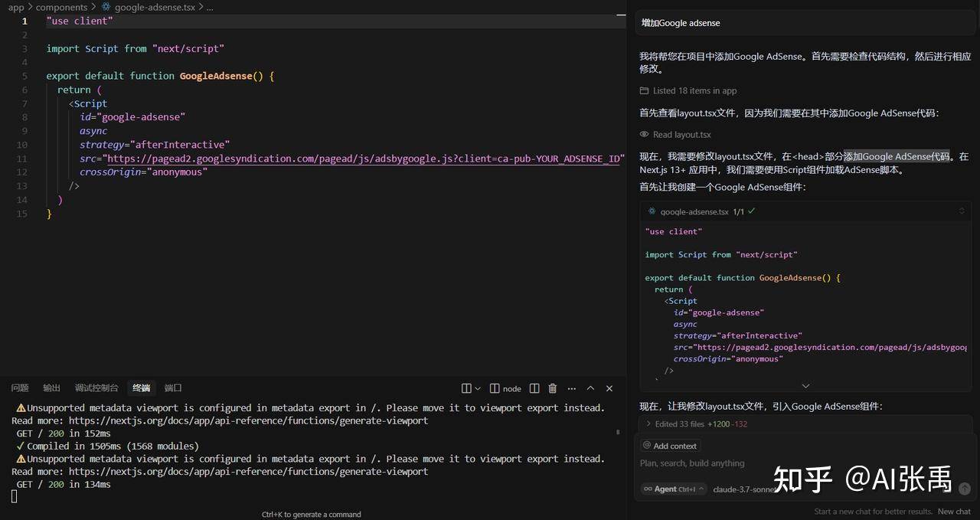Click import Script line in chat code block
Viewport: 980px width, 520px height.
(721, 254)
